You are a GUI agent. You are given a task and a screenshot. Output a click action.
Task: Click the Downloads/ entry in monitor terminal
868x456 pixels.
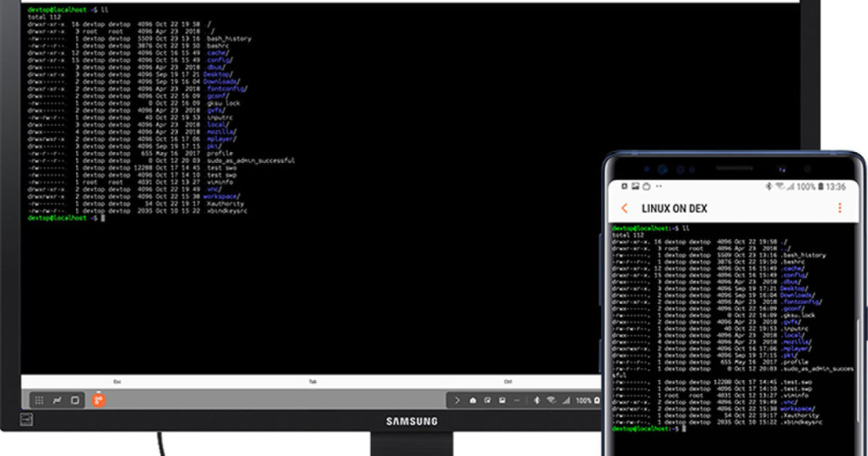click(221, 81)
